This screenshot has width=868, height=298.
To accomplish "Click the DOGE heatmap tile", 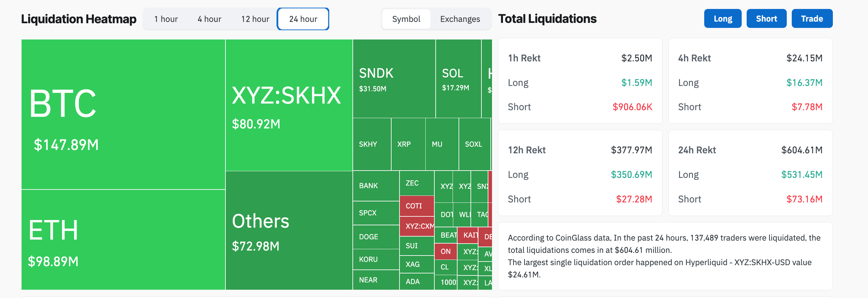I will click(x=376, y=237).
